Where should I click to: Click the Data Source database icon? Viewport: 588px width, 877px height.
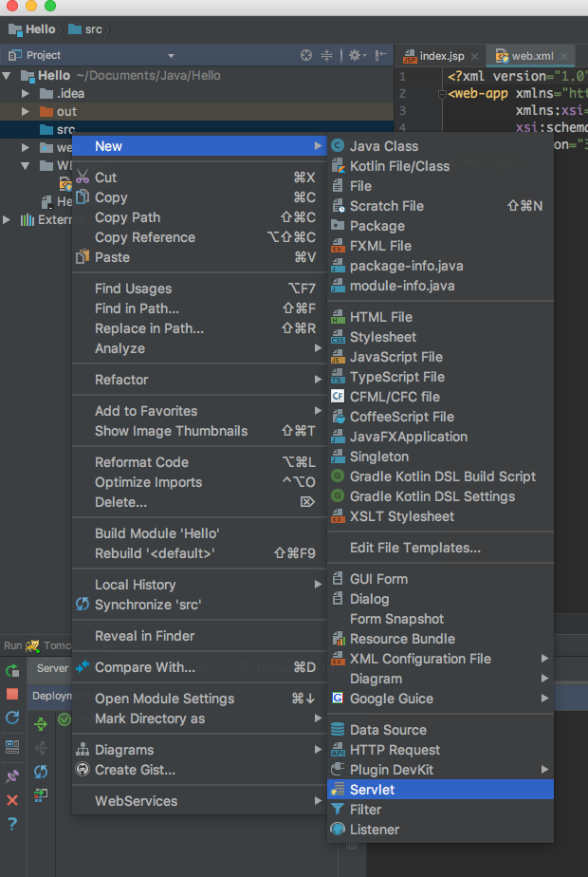click(x=337, y=730)
